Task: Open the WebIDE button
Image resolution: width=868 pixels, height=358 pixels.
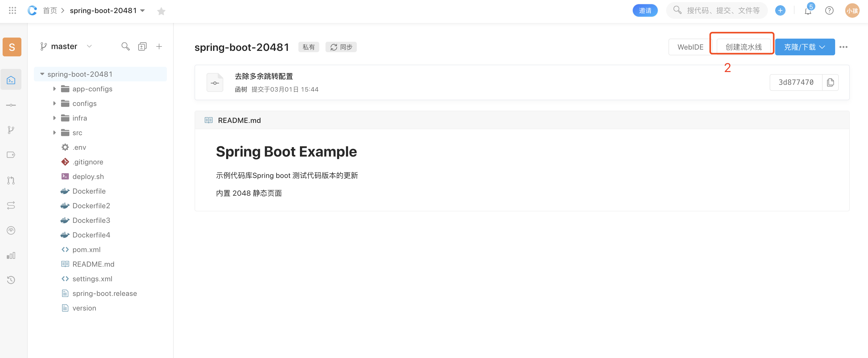Action: click(690, 47)
